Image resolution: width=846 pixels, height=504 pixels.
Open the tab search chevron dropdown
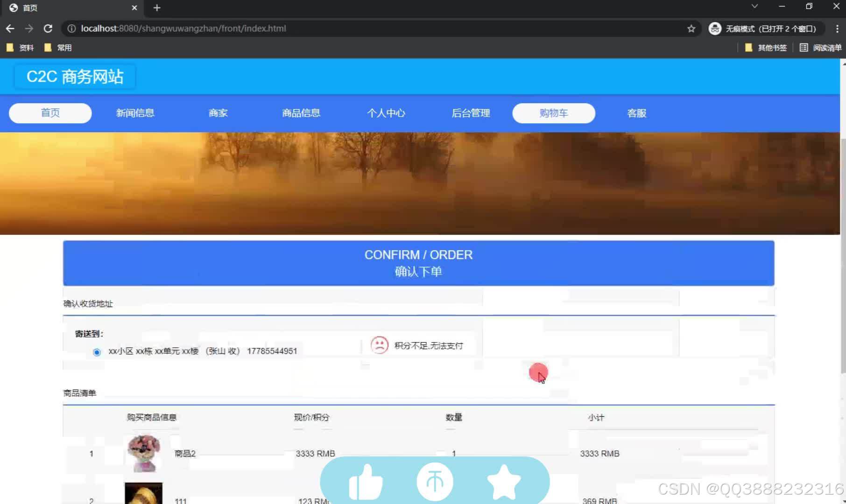point(754,7)
